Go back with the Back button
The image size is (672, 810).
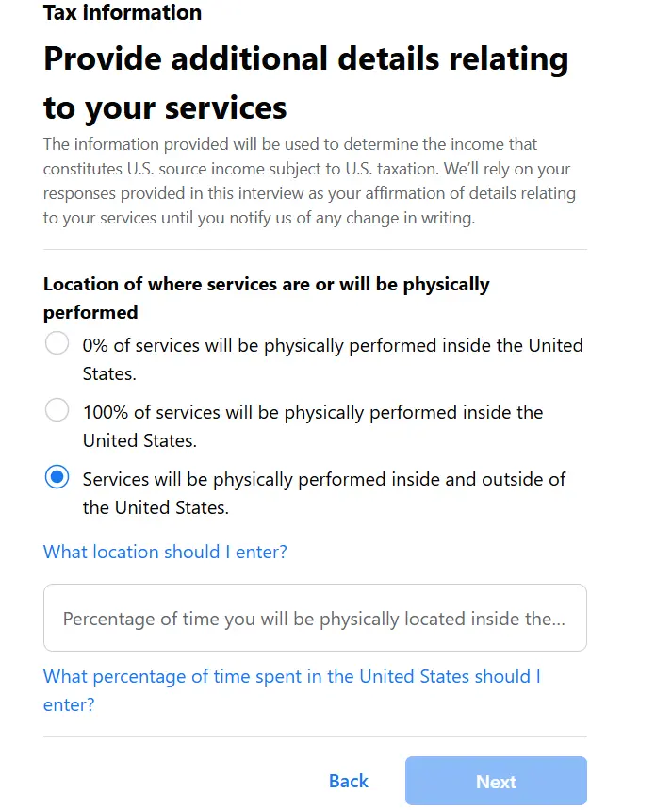tap(349, 781)
